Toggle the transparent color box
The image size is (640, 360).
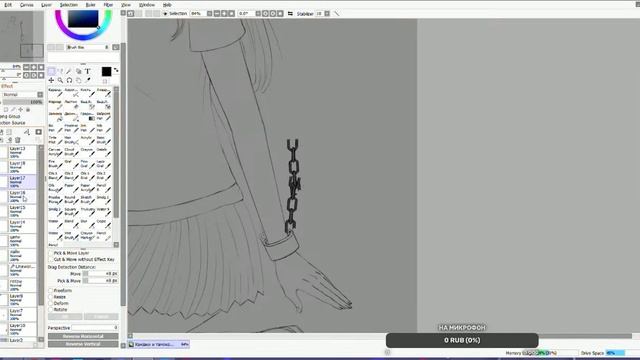pos(105,81)
